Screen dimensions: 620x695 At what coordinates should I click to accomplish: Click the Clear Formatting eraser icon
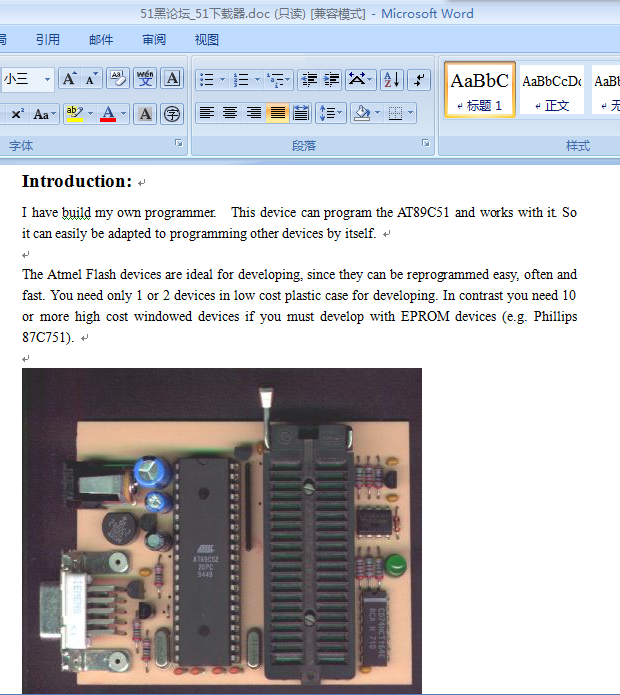(x=118, y=79)
